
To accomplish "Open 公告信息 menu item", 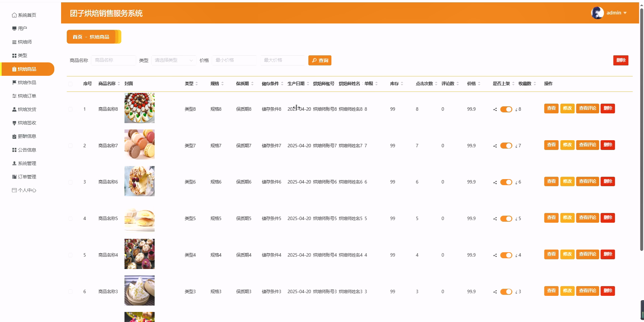I will point(27,150).
